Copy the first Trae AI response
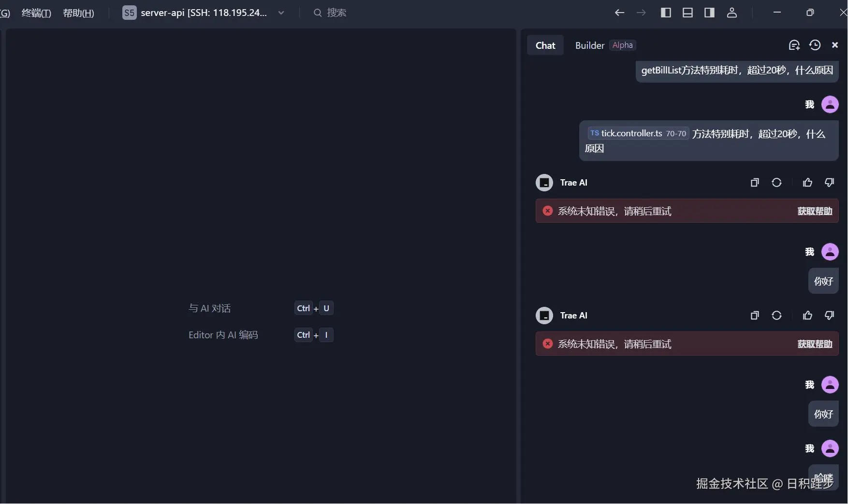The width and height of the screenshot is (848, 504). pos(754,183)
